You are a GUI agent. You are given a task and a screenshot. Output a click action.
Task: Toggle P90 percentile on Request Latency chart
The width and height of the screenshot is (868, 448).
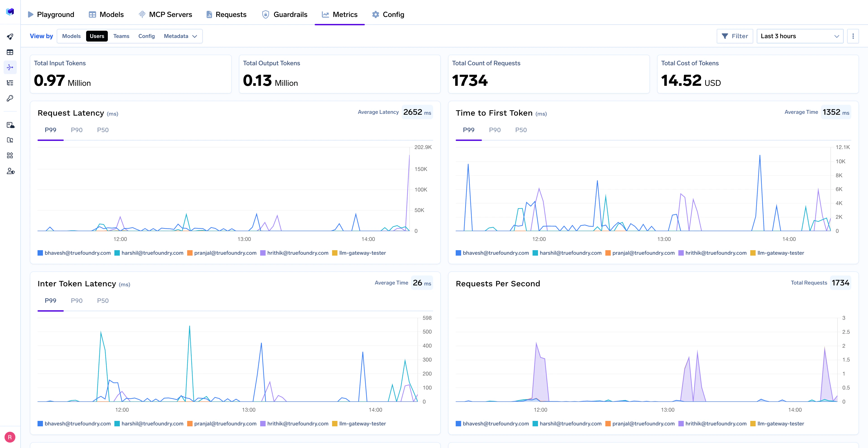[76, 130]
